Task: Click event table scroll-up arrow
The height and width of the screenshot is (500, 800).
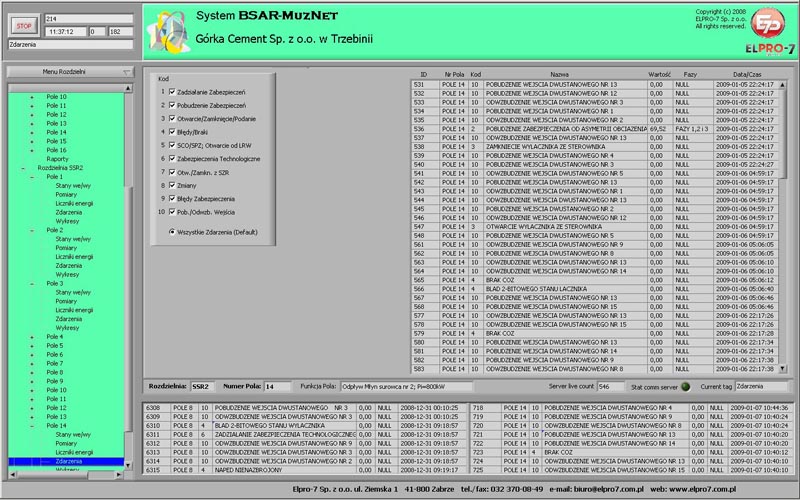Action: 783,85
